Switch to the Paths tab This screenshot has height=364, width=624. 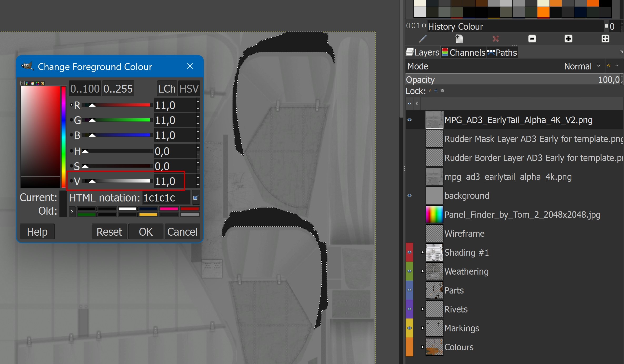502,53
